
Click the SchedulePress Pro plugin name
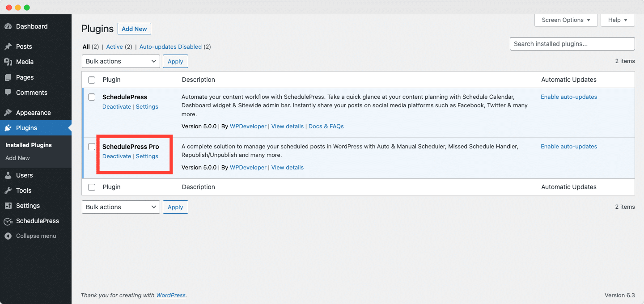(131, 147)
